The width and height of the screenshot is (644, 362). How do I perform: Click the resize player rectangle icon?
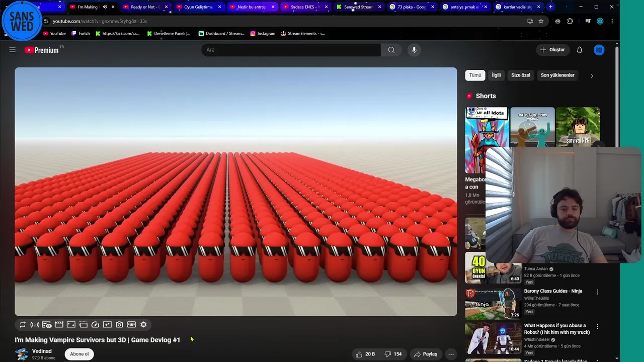click(71, 325)
